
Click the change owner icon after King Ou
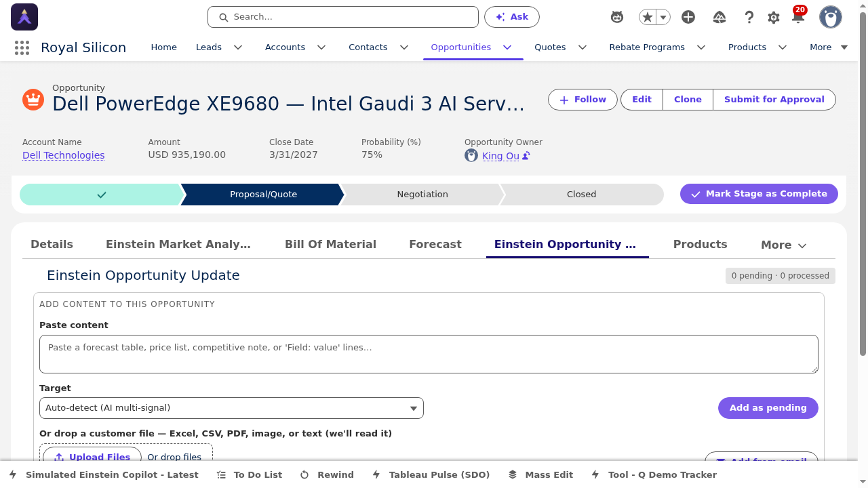pos(526,156)
